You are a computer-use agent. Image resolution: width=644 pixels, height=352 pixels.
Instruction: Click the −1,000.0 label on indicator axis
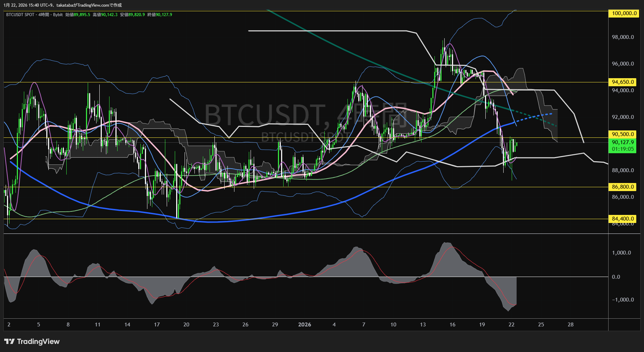(623, 300)
